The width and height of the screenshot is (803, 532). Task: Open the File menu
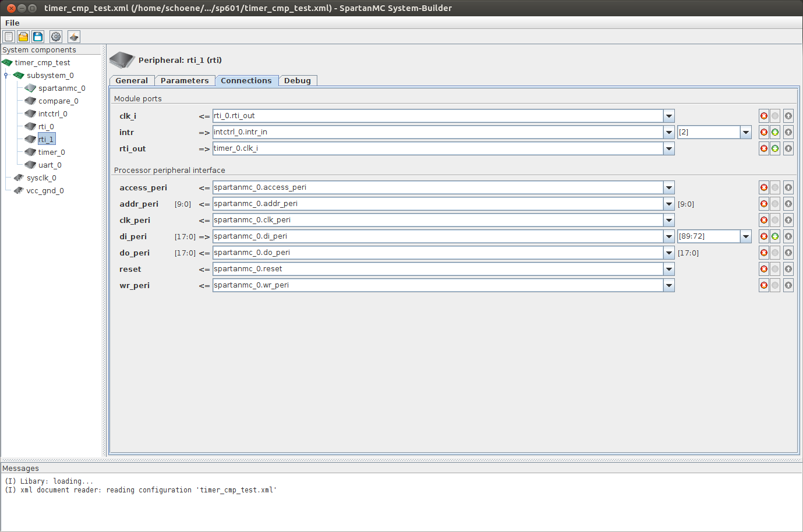coord(12,23)
